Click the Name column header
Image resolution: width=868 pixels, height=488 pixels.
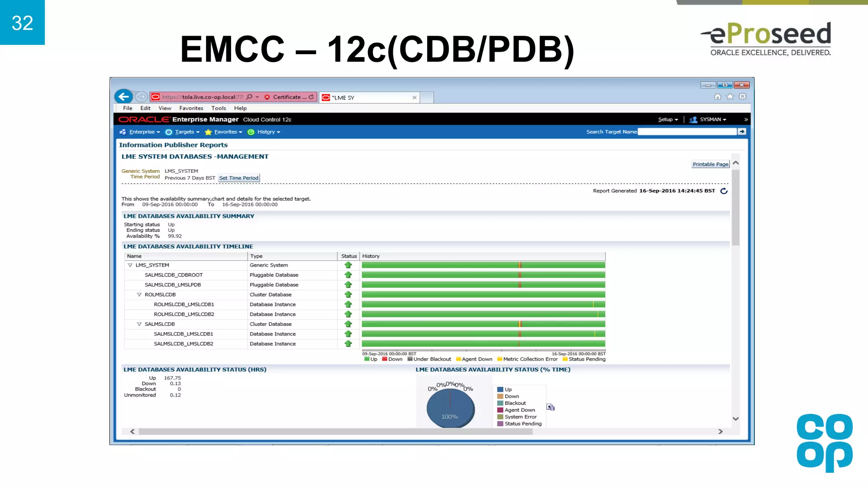185,256
